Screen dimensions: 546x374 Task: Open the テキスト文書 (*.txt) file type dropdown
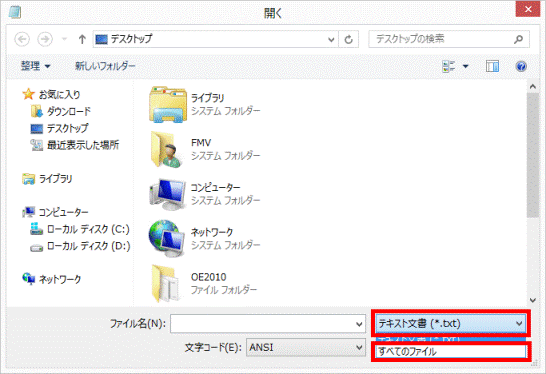pyautogui.click(x=451, y=324)
